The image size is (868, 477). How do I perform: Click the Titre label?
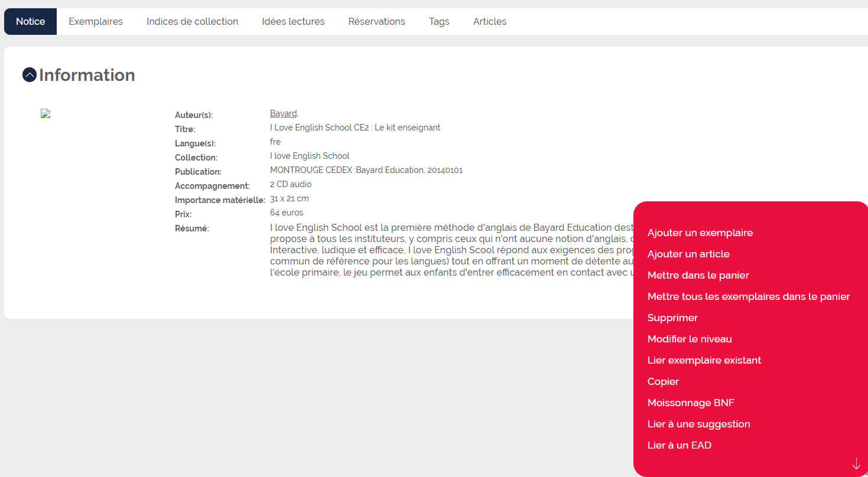point(185,129)
